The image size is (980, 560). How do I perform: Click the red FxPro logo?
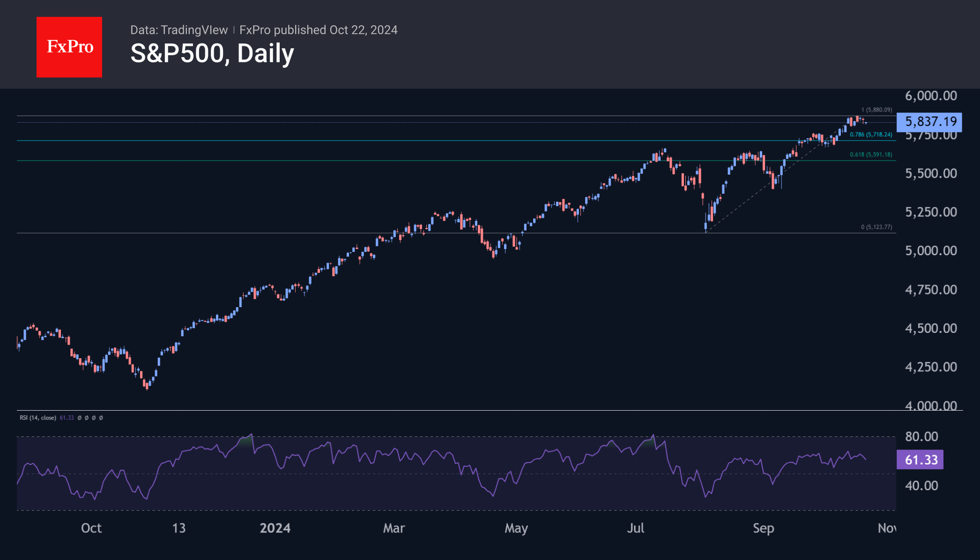(69, 47)
